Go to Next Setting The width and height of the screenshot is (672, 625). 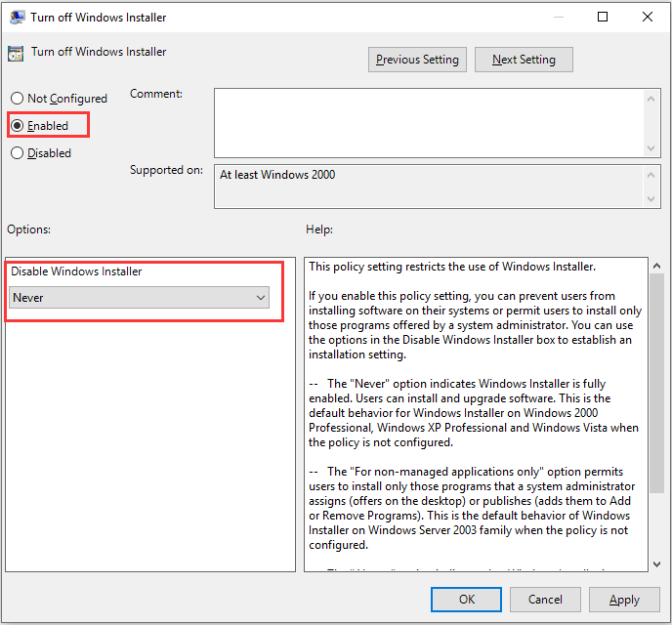click(x=524, y=60)
